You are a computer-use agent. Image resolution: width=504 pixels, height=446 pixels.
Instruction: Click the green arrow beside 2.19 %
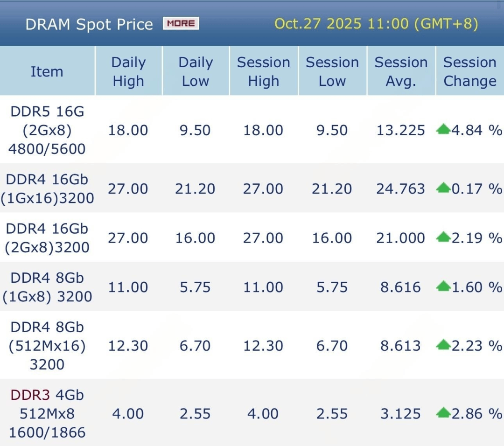(443, 237)
